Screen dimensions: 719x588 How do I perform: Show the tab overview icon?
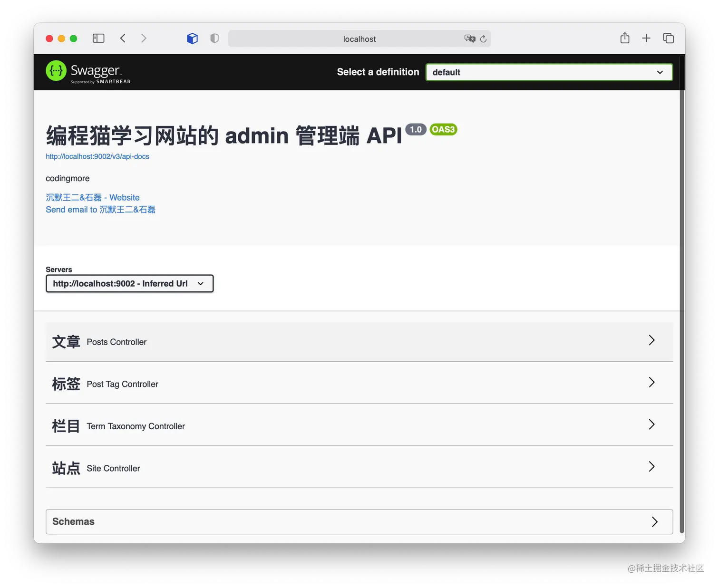[x=669, y=38]
